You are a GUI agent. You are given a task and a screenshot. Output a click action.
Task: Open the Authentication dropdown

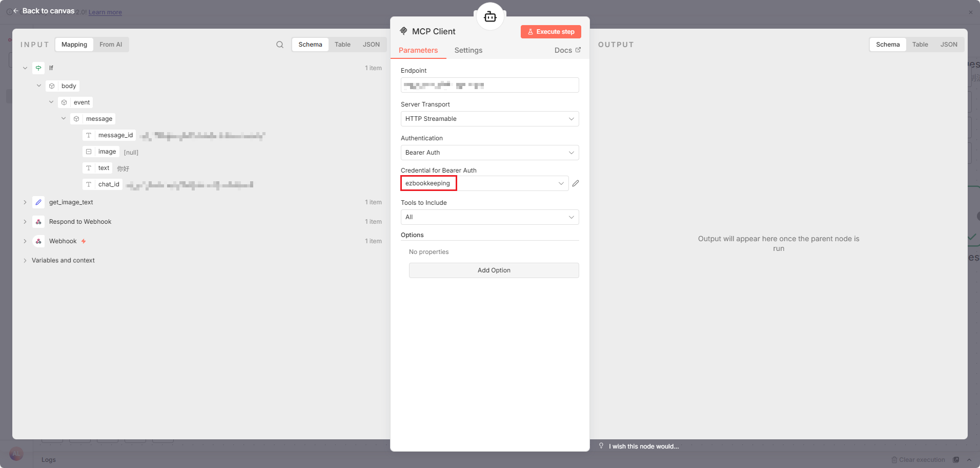tap(489, 153)
